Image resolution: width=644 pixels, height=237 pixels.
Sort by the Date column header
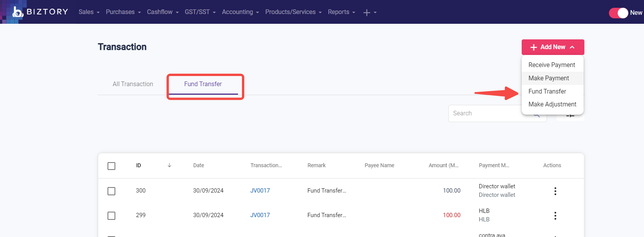(199, 165)
